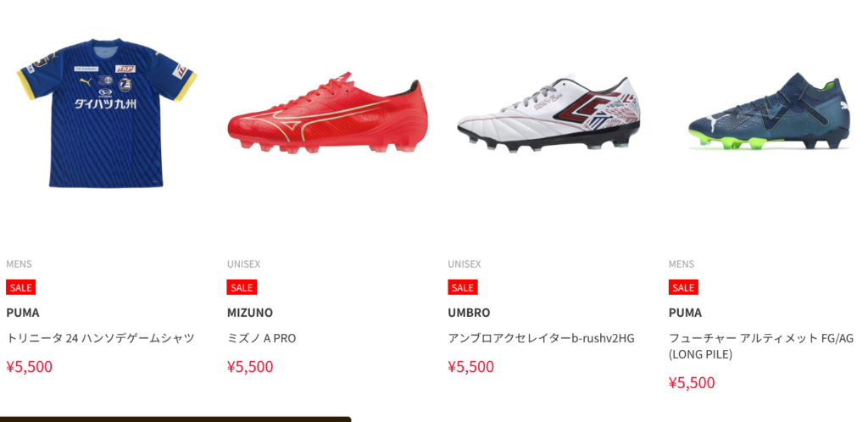Click ¥5,500 price under Mizuno A PRO
The image size is (868, 422).
point(250,367)
